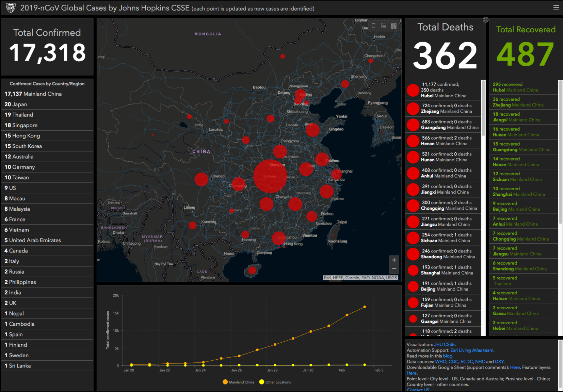The width and height of the screenshot is (563, 392).
Task: Click the red circle near Chengdu
Action: tap(202, 179)
